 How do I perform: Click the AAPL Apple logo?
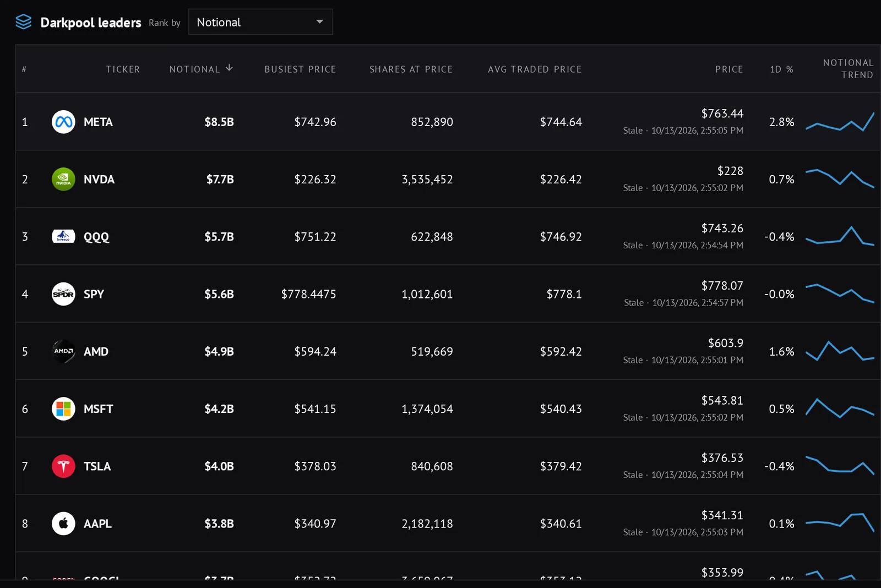(63, 524)
